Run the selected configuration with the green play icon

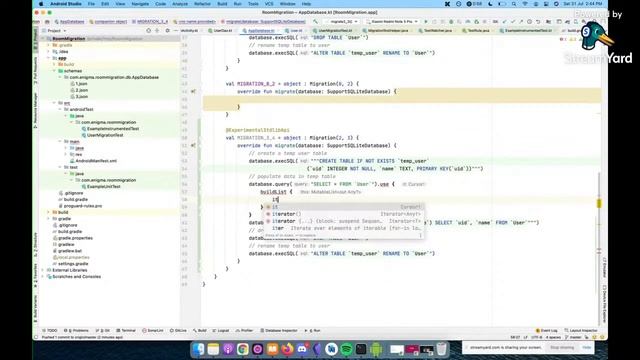426,22
